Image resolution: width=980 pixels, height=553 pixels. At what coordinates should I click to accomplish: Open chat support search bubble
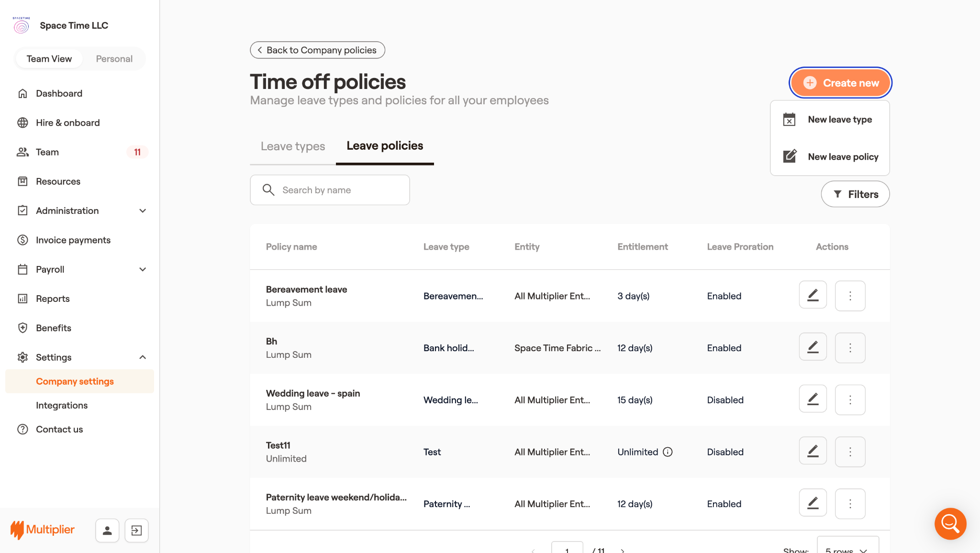pyautogui.click(x=950, y=523)
